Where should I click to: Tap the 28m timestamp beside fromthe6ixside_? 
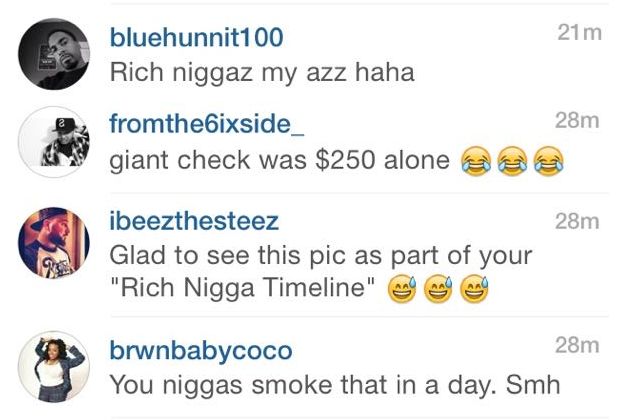(577, 120)
